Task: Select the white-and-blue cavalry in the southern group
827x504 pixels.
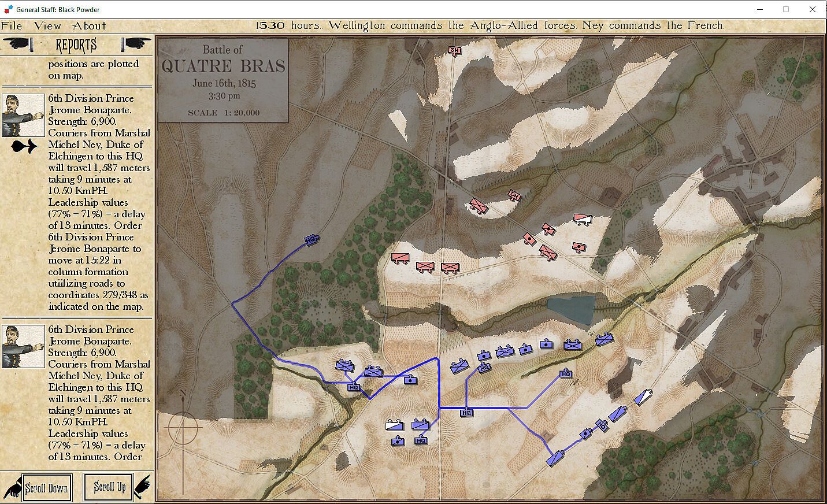Action: (394, 425)
